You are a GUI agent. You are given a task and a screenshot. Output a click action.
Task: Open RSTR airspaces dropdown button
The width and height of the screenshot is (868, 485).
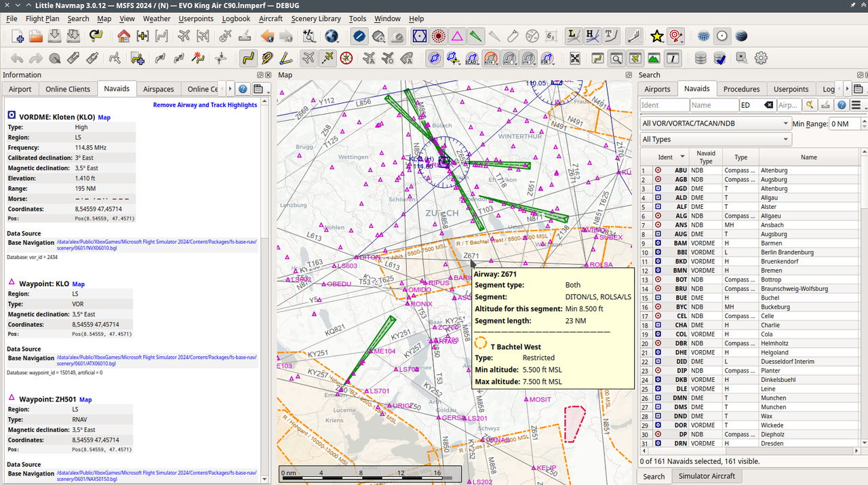click(490, 58)
